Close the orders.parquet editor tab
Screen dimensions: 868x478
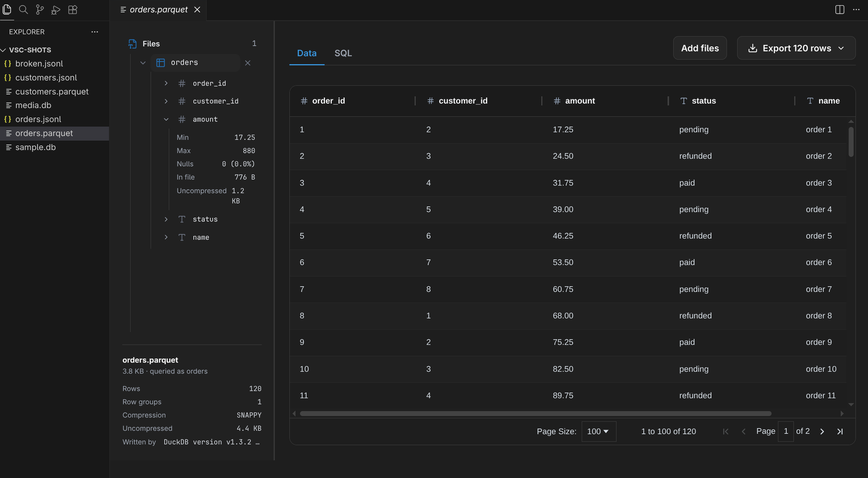pyautogui.click(x=197, y=10)
